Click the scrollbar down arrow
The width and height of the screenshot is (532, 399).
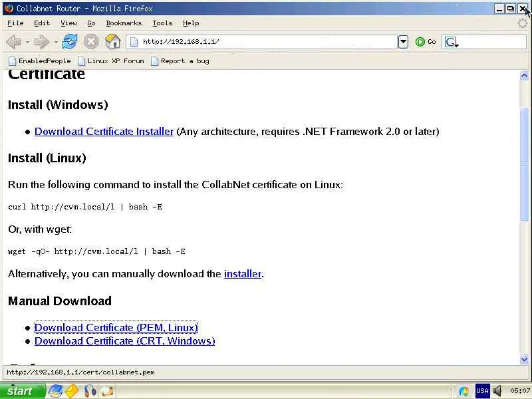[x=524, y=359]
